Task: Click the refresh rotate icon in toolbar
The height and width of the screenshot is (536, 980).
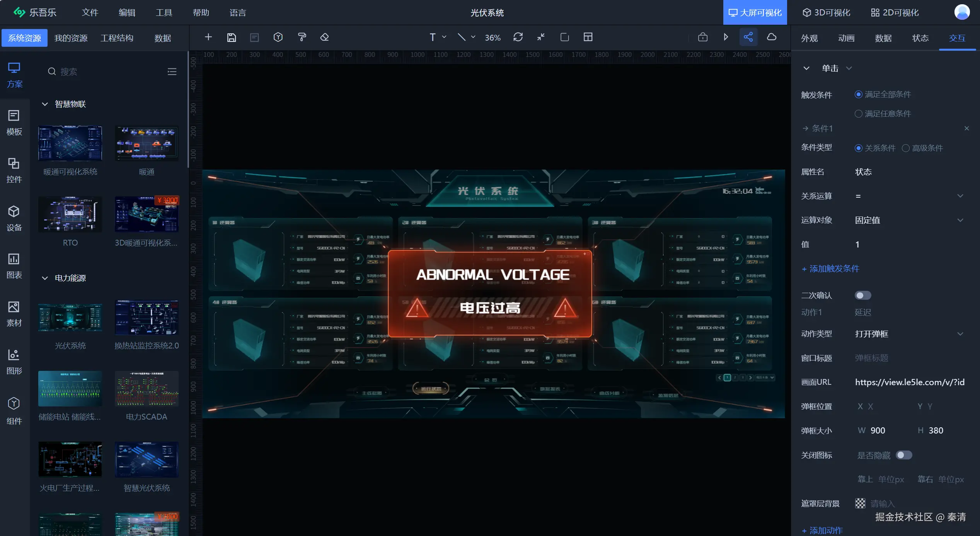Action: click(x=518, y=38)
